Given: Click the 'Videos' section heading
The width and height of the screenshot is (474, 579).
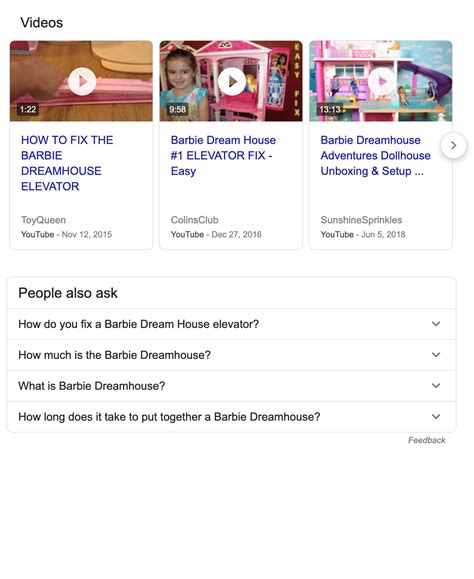Looking at the screenshot, I should pos(42,23).
